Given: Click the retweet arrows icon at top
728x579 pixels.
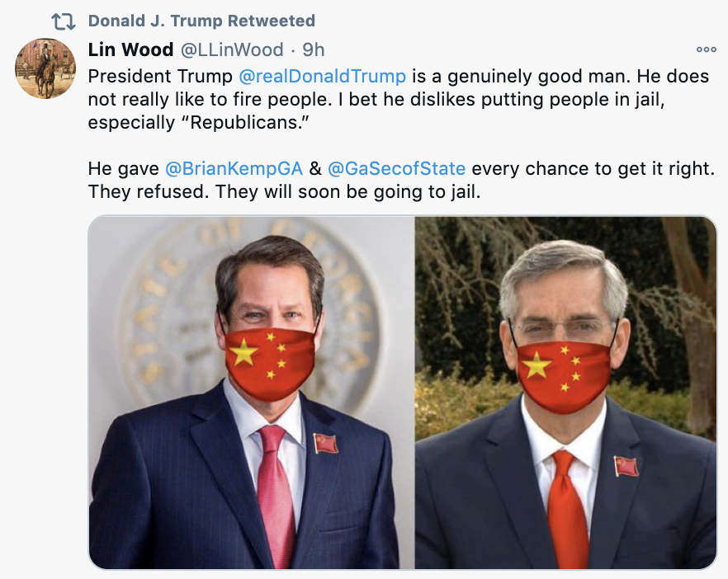Looking at the screenshot, I should coord(63,21).
